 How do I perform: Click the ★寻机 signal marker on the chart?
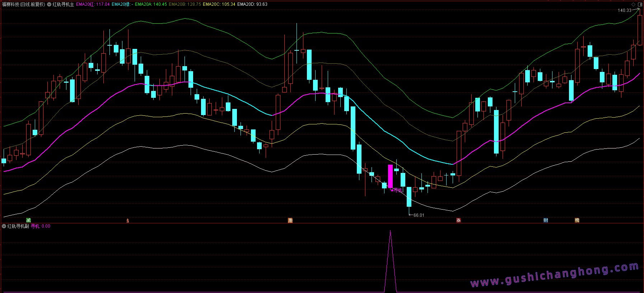point(396,190)
